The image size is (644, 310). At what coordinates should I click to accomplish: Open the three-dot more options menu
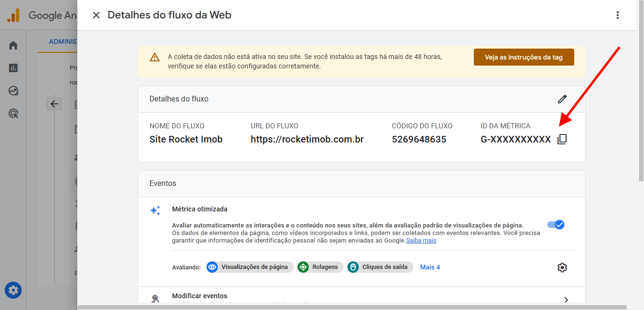[x=618, y=15]
